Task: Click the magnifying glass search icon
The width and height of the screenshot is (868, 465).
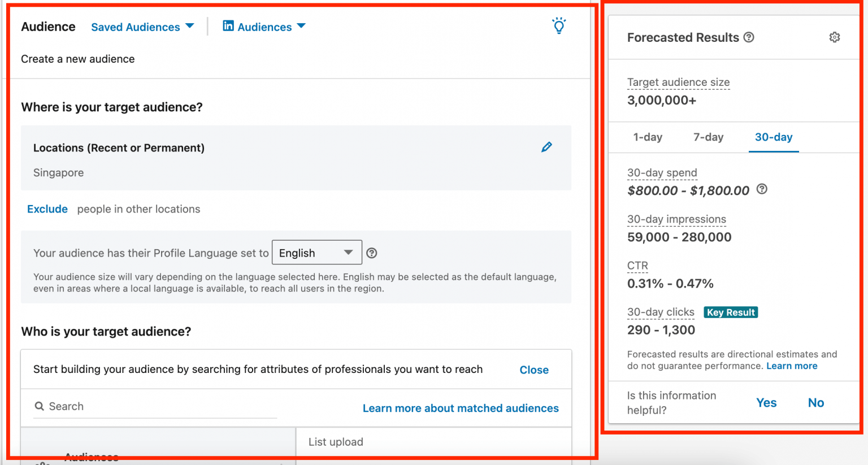Action: coord(39,406)
